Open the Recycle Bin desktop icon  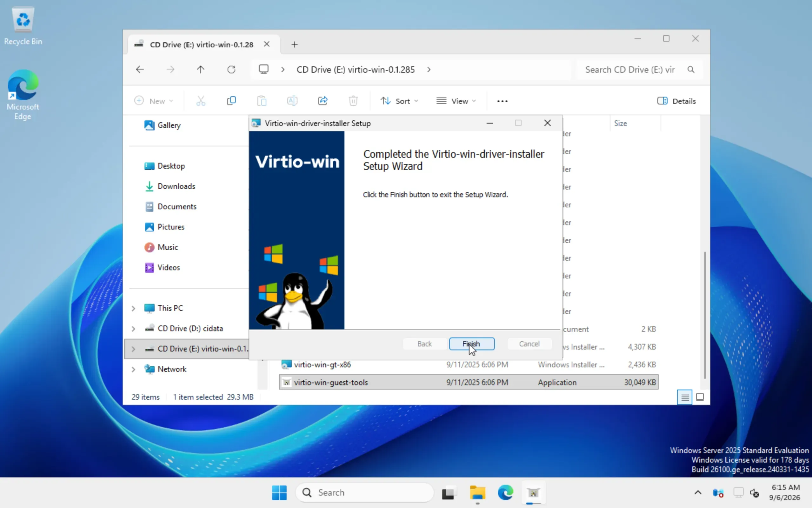pos(23,26)
